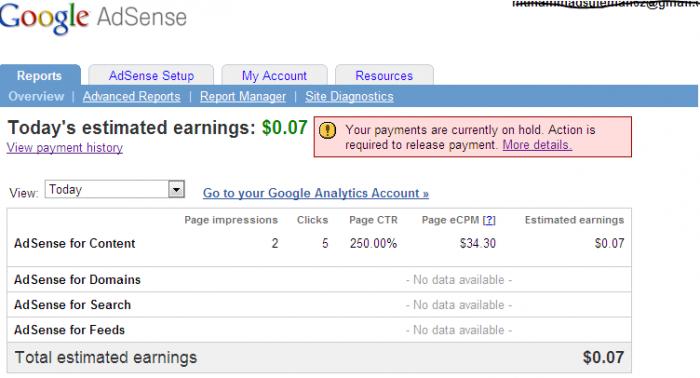Click the No data available text for Domains
This screenshot has width=700, height=378.
click(x=459, y=280)
